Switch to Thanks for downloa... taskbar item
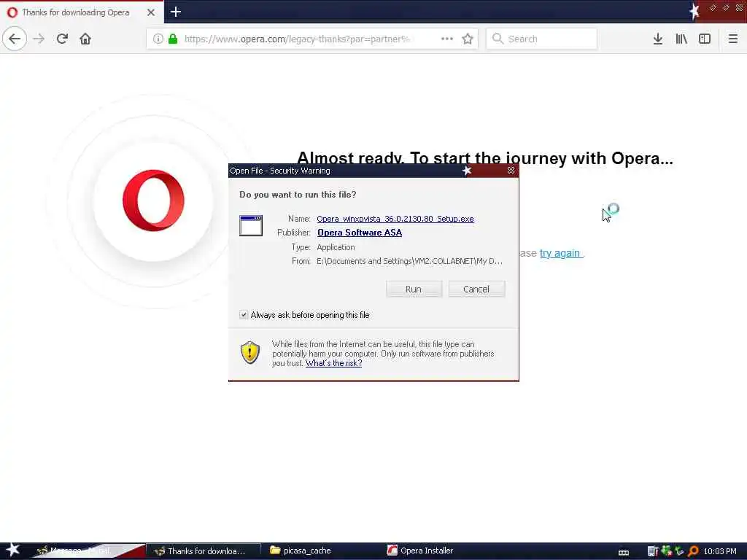This screenshot has width=747, height=560. coord(203,551)
